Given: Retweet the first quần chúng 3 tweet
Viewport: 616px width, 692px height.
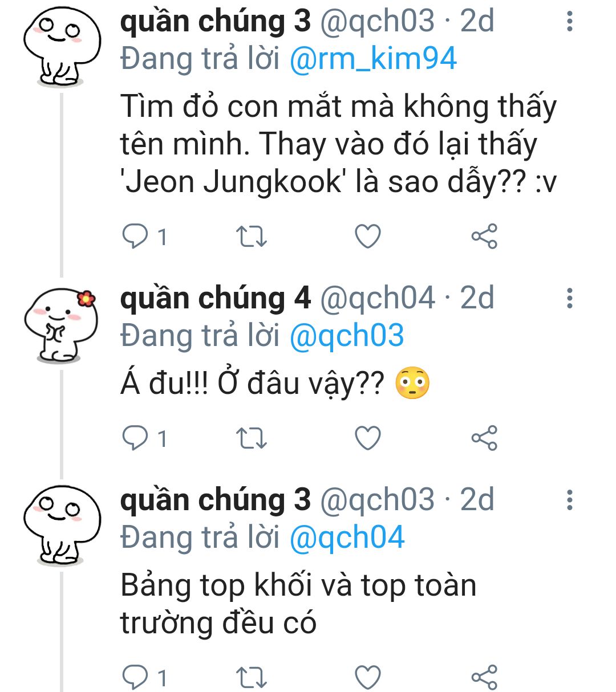Looking at the screenshot, I should pos(252,236).
